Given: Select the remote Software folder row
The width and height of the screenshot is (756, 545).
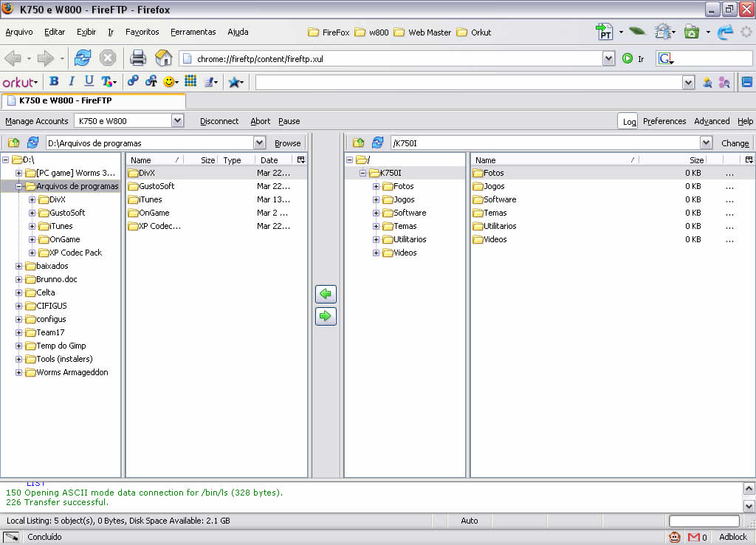Looking at the screenshot, I should 613,199.
